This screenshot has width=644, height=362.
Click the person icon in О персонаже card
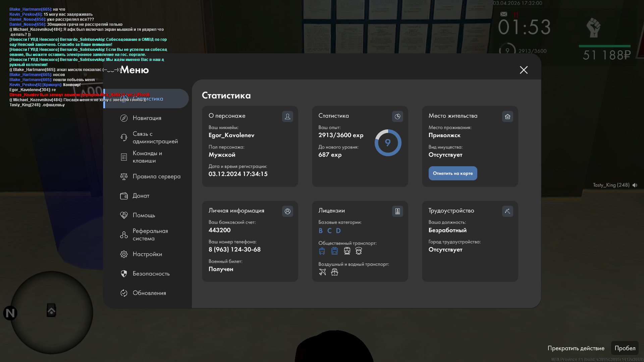287,116
